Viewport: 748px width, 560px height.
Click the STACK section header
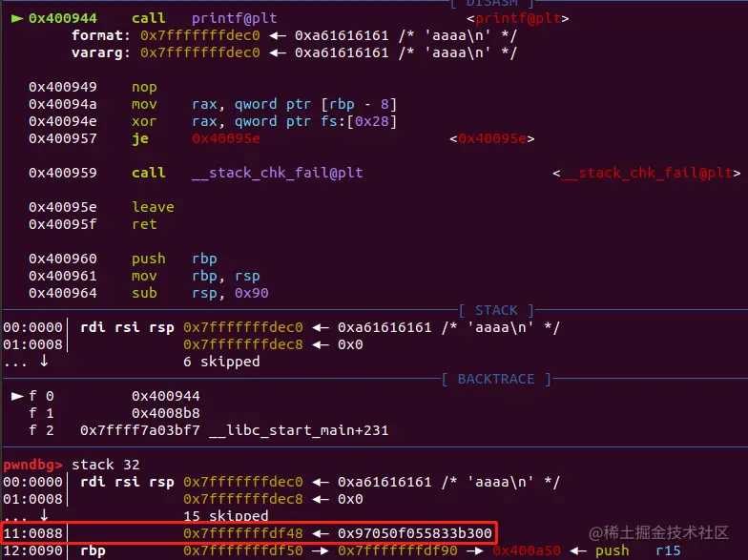(x=496, y=311)
